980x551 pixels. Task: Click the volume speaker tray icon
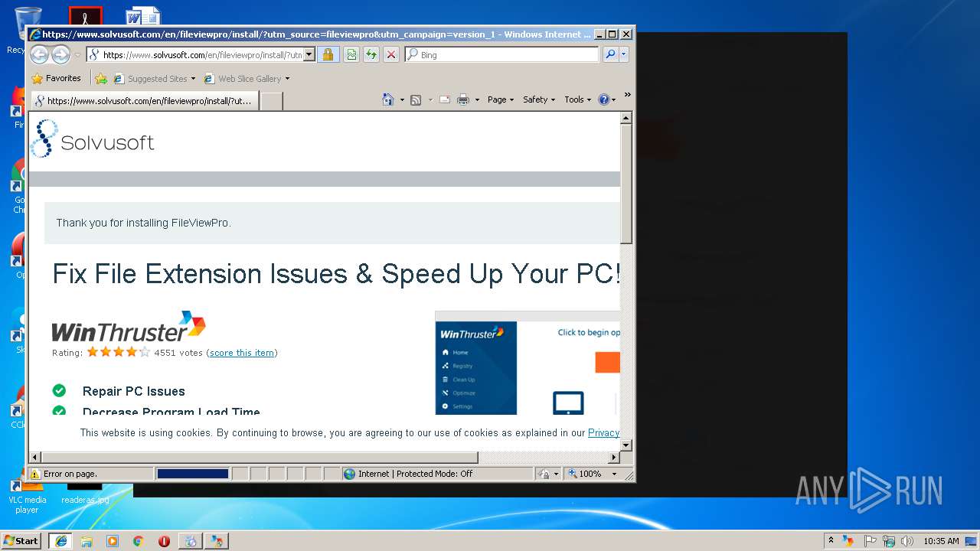(906, 540)
